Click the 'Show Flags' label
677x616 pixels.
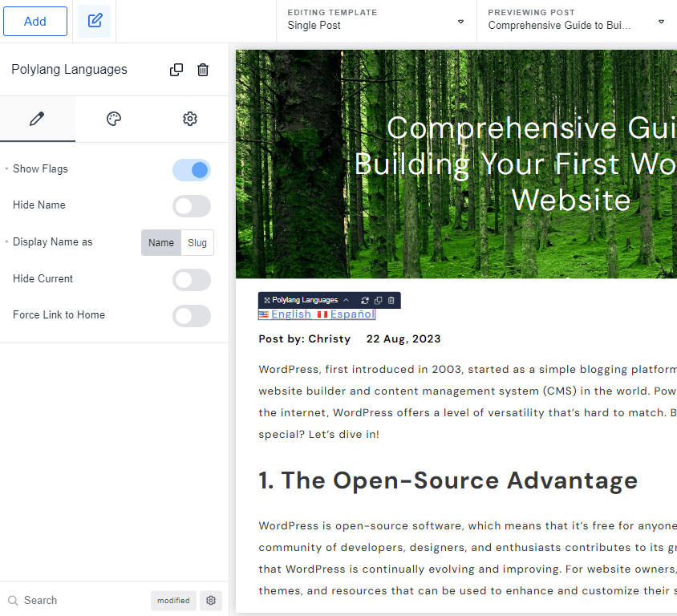41,168
